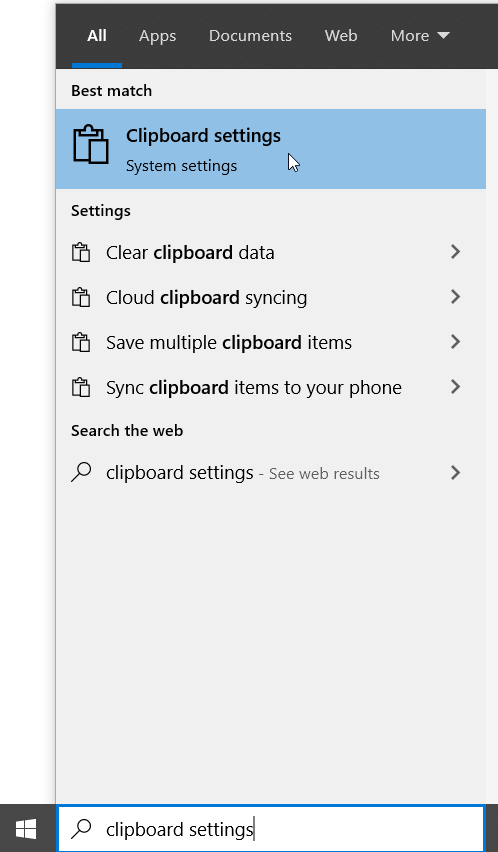498x852 pixels.
Task: Click the search box magnifying glass icon
Action: tap(81, 829)
